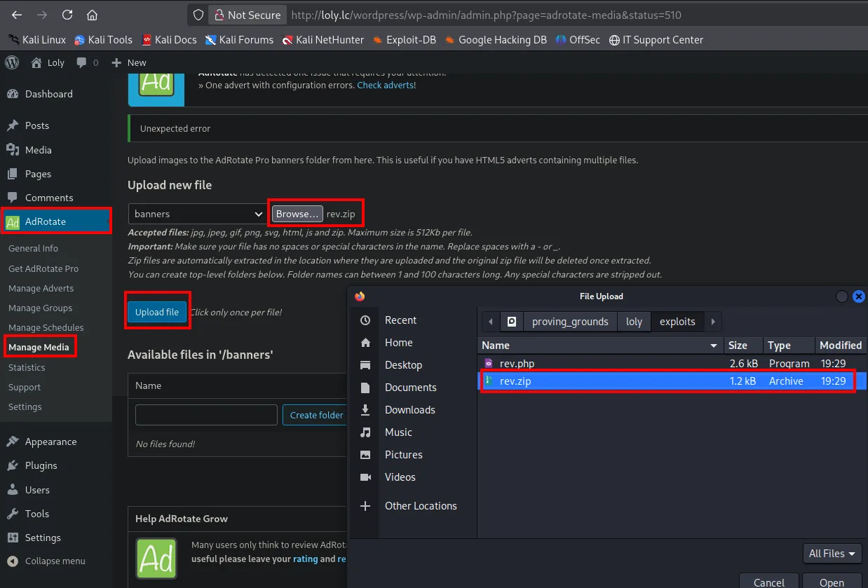This screenshot has width=868, height=588.
Task: Open AdRotate Settings submenu
Action: pyautogui.click(x=25, y=406)
